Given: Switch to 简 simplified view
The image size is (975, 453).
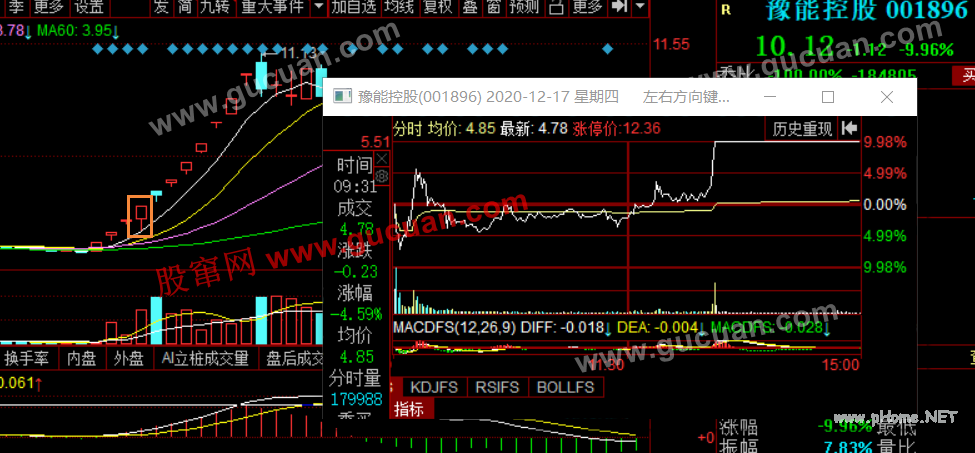Looking at the screenshot, I should click(184, 7).
